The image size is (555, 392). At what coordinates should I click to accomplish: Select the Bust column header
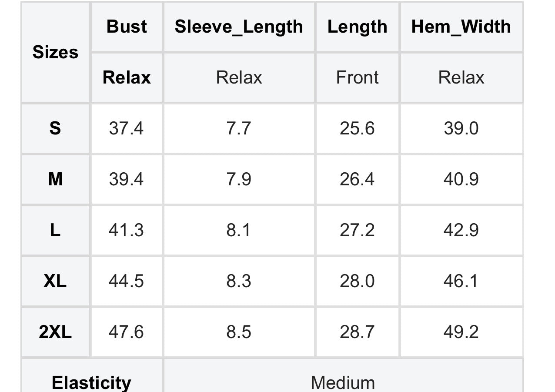coord(127,27)
